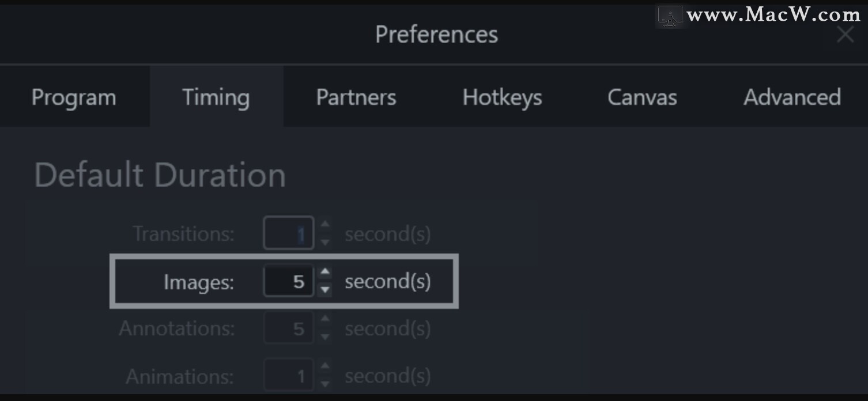This screenshot has height=401, width=868.
Task: Decrease Images duration with down arrow
Action: tap(325, 289)
